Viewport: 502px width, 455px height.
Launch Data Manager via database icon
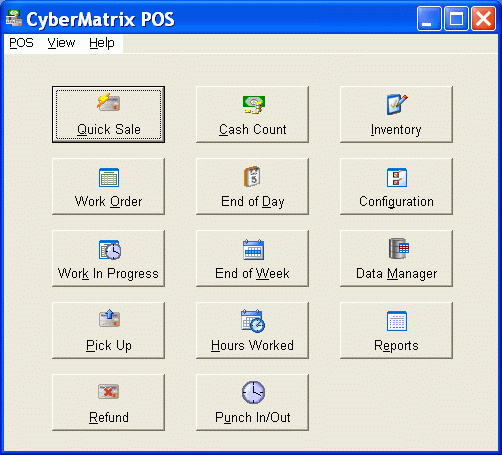click(399, 248)
